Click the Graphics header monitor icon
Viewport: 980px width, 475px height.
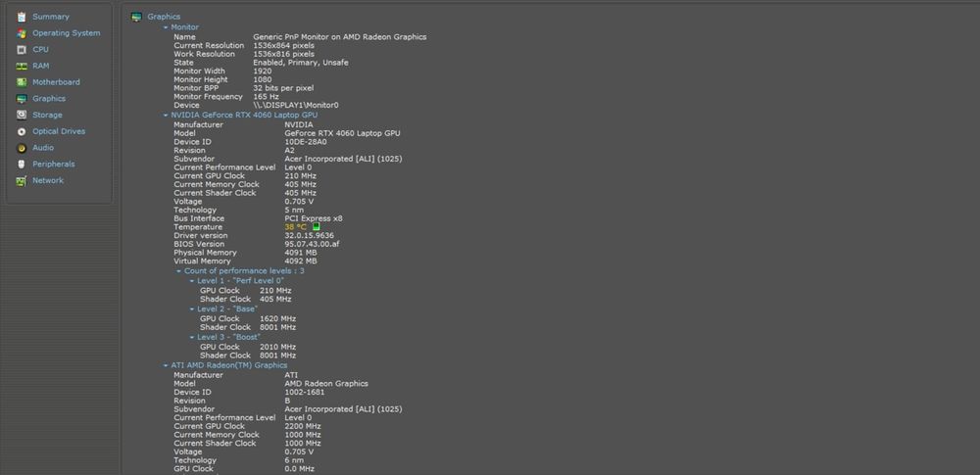click(137, 17)
